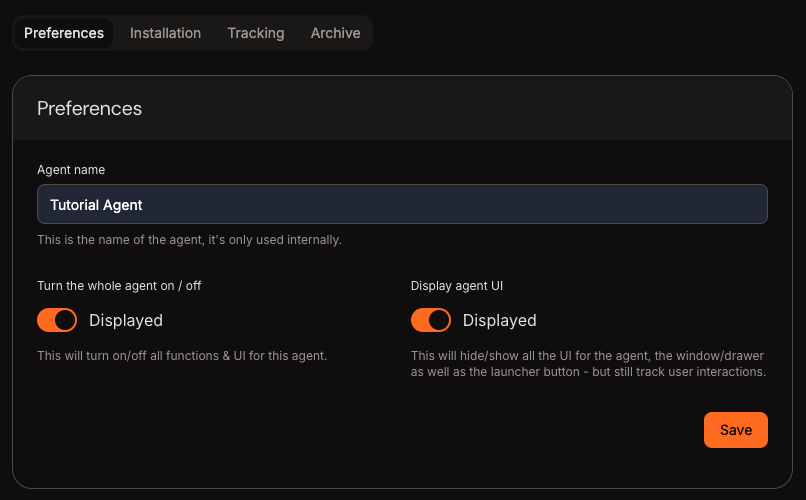Click 'This will turn on/off all functions' text
Image resolution: width=806 pixels, height=500 pixels.
182,356
